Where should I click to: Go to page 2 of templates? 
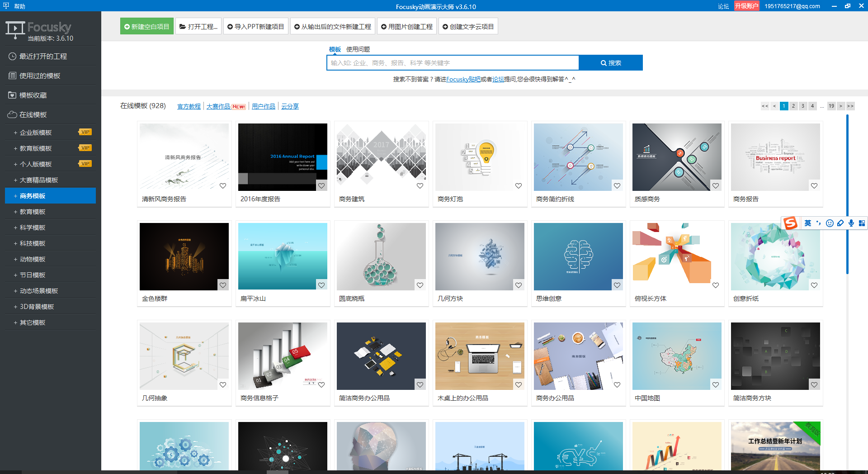coord(793,106)
